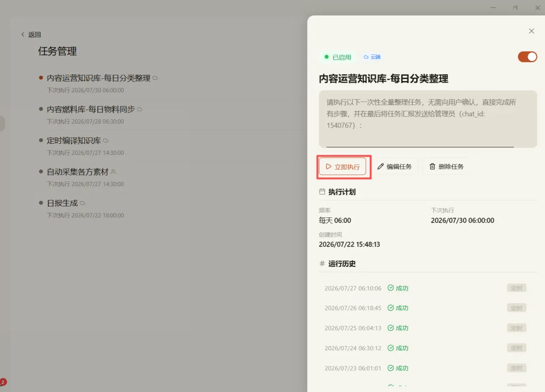Click next run value 2026/07/30 06:00:00 in panel
Viewport: 545px width, 392px height.
(x=462, y=220)
